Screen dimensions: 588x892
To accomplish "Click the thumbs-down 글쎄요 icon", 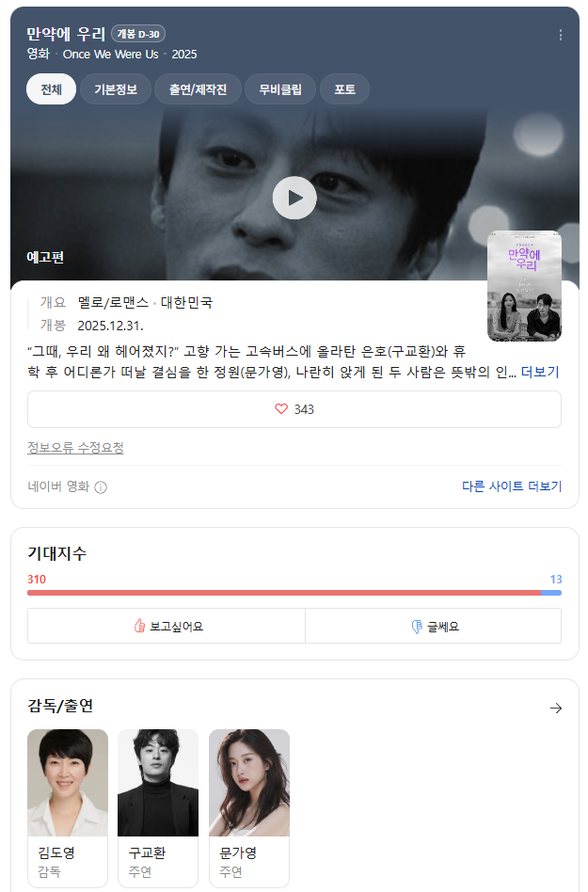I will click(417, 627).
